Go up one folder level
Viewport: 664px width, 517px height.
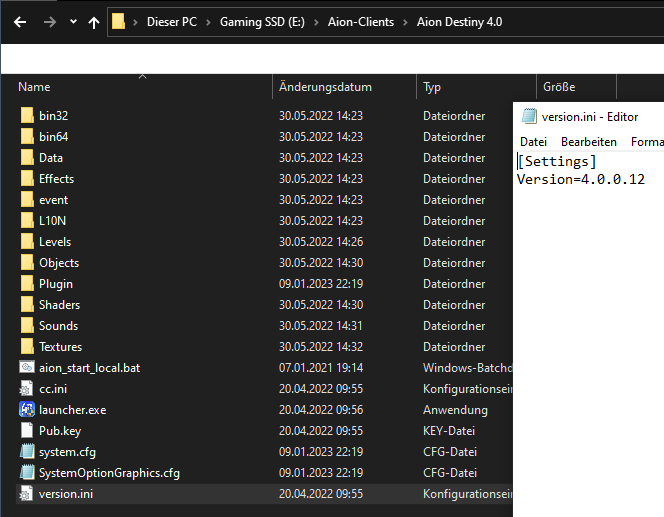coord(94,22)
